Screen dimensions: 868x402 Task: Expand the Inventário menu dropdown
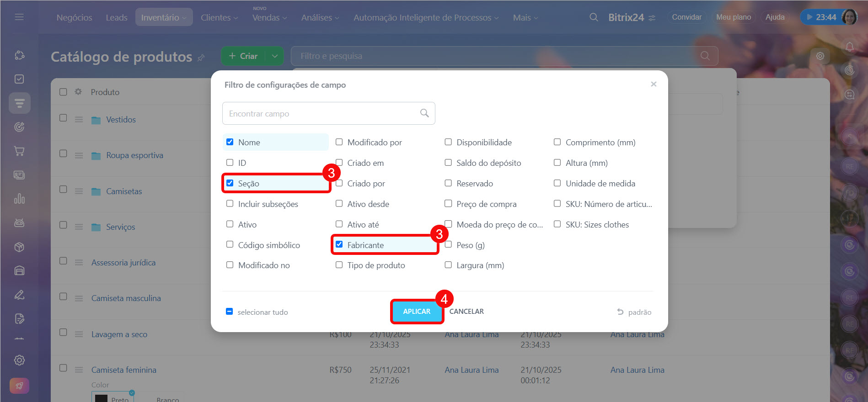coord(164,17)
